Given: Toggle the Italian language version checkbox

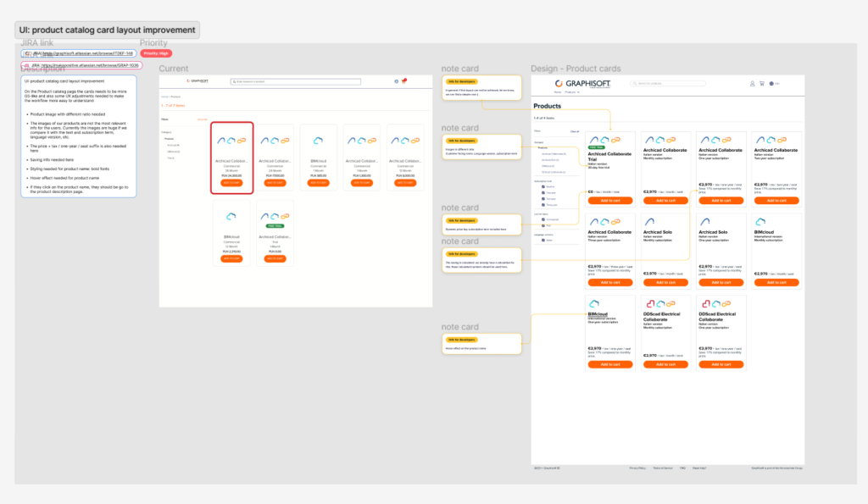Looking at the screenshot, I should click(x=543, y=240).
